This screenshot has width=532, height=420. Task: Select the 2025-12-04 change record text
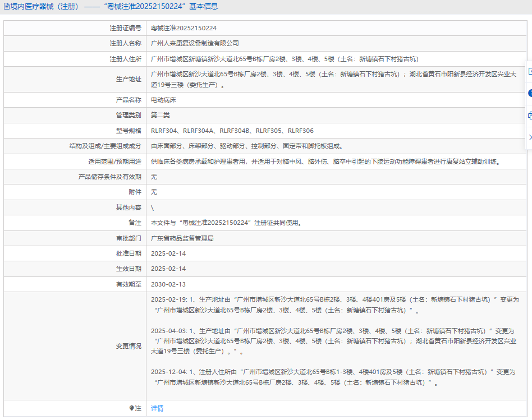tap(333, 377)
